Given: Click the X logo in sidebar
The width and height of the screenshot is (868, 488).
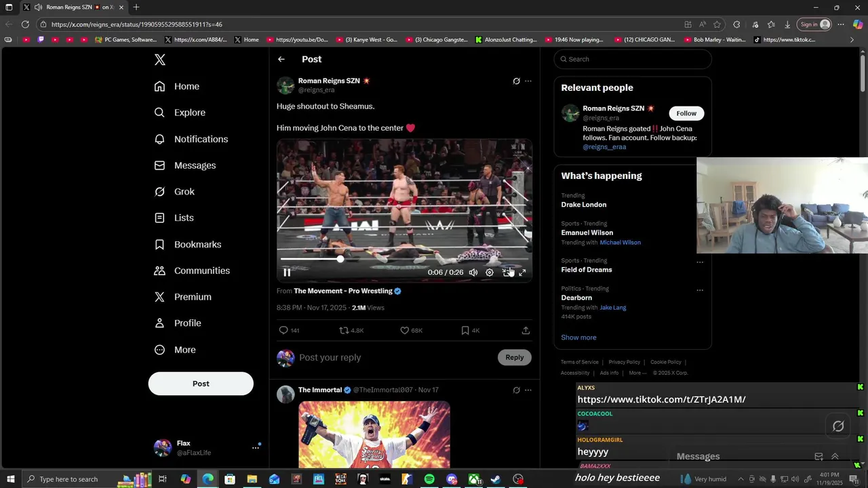Looking at the screenshot, I should tap(160, 60).
